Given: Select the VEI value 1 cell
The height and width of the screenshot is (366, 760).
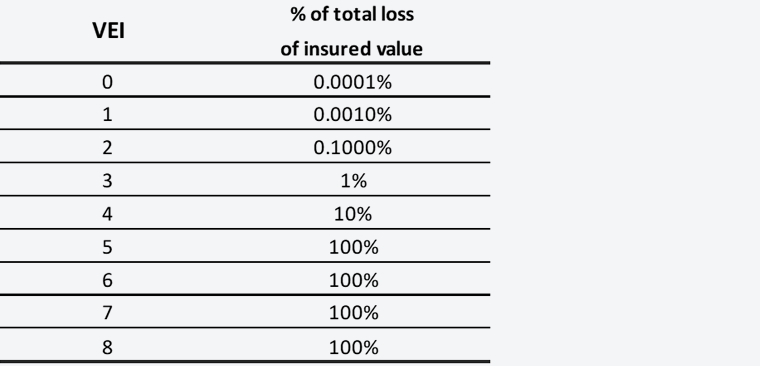Looking at the screenshot, I should (x=108, y=115).
